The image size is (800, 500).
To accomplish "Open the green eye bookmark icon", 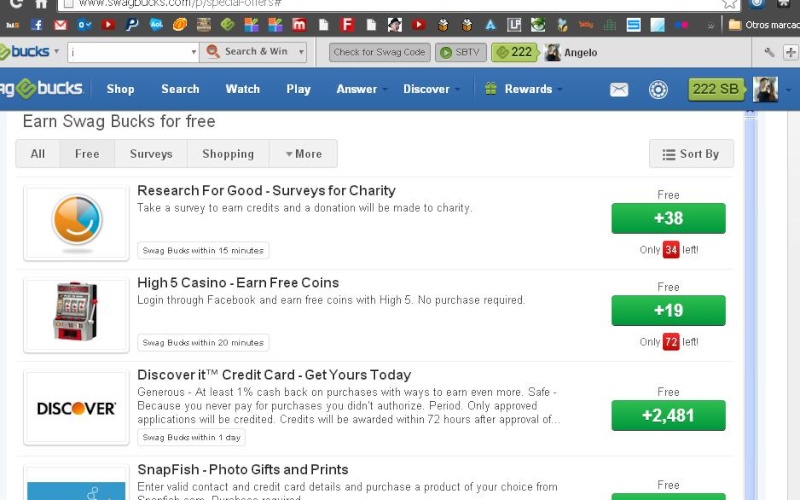I will pyautogui.click(x=538, y=24).
